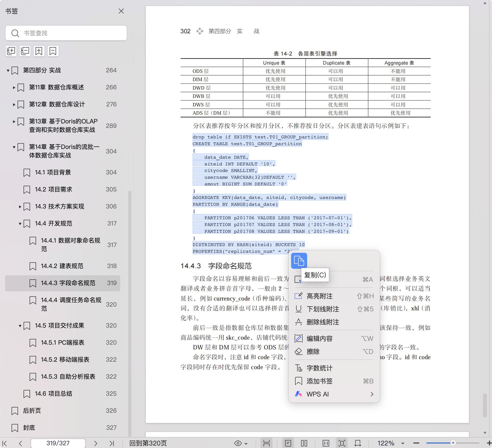492x448 pixels.
Task: Switch to two-page view icon
Action: [304, 443]
